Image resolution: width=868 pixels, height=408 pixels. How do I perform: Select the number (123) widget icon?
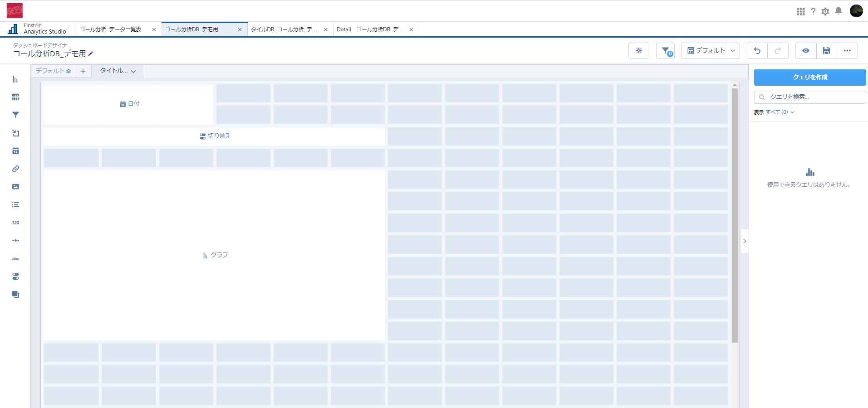tap(15, 223)
